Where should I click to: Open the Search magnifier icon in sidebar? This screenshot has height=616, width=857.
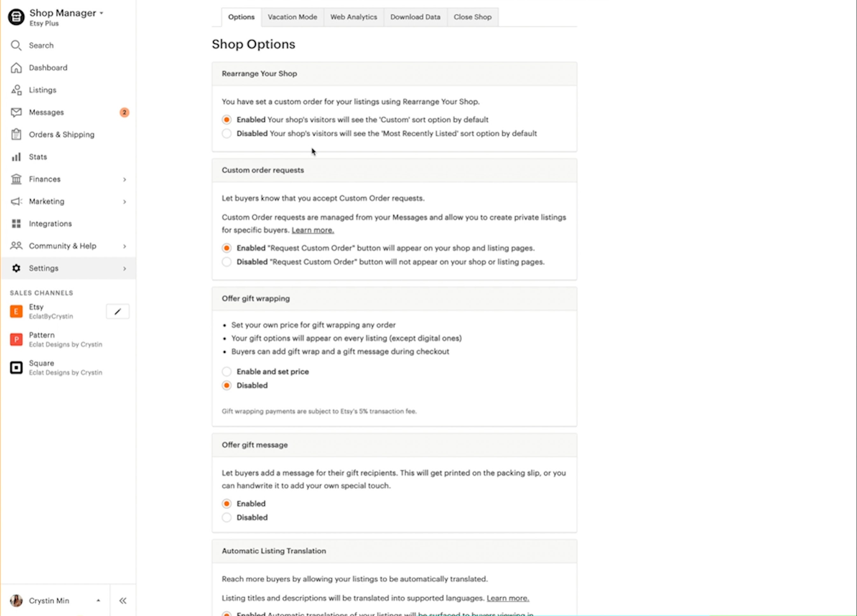(x=16, y=45)
